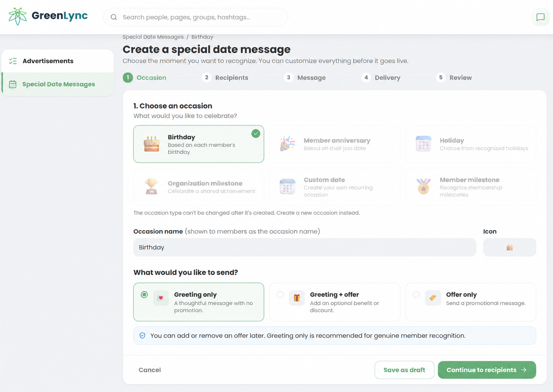Viewport: 553px width, 392px height.
Task: Select the Greeting + offer radio button
Action: pyautogui.click(x=280, y=294)
